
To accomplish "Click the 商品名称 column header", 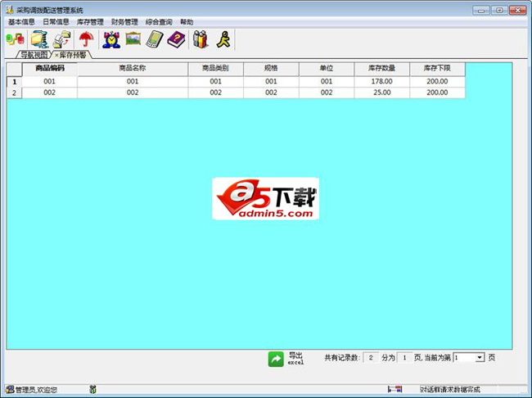I will 133,69.
